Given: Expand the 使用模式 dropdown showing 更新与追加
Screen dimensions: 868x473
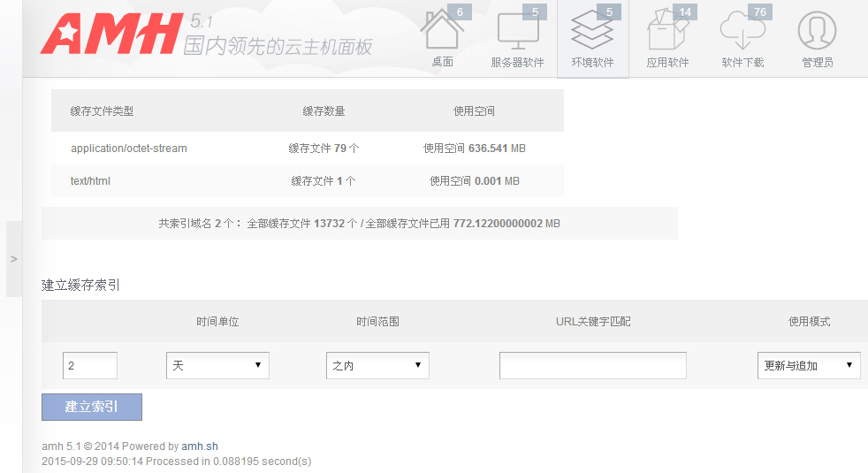Looking at the screenshot, I should coord(808,365).
